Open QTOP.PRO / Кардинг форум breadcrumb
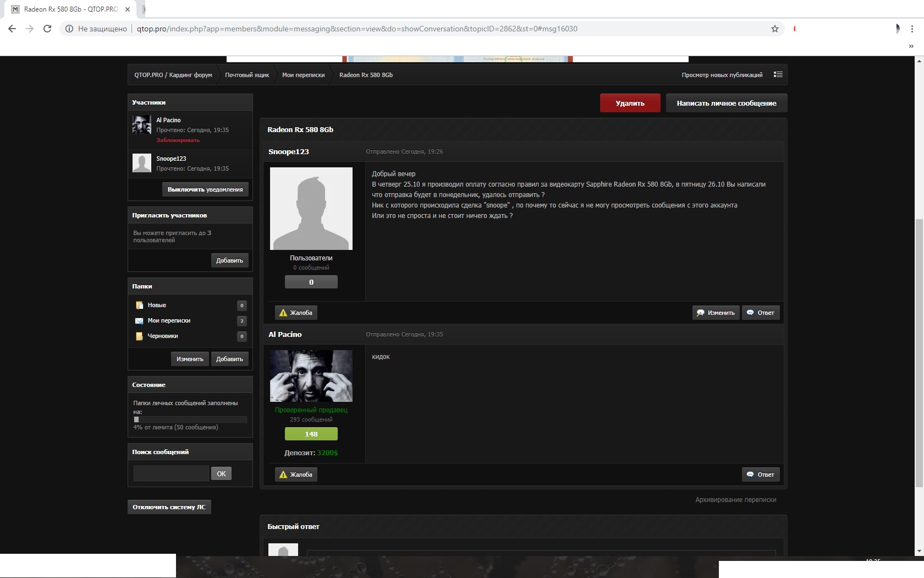Image resolution: width=924 pixels, height=578 pixels. pos(173,75)
